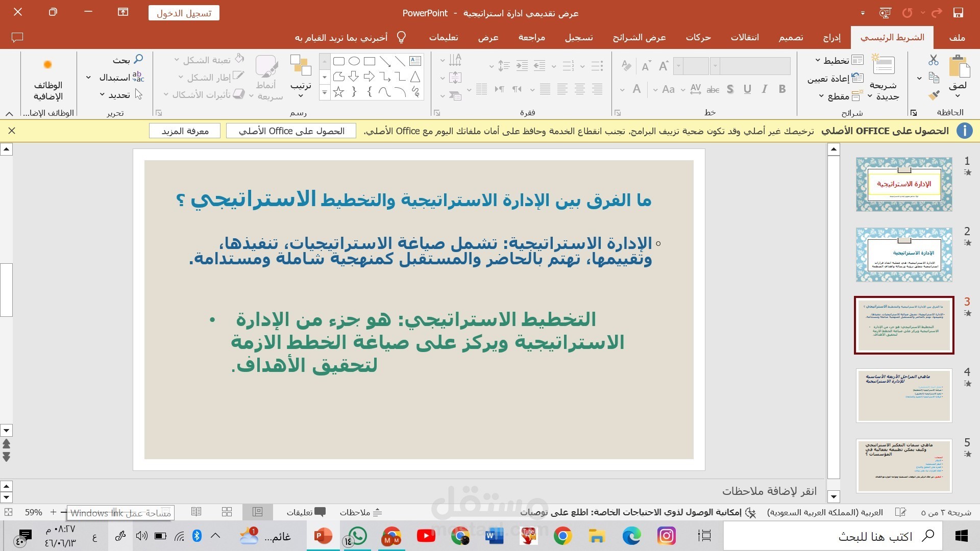Switch to the عرض الشرائح (Slide Show) tab

(x=639, y=37)
